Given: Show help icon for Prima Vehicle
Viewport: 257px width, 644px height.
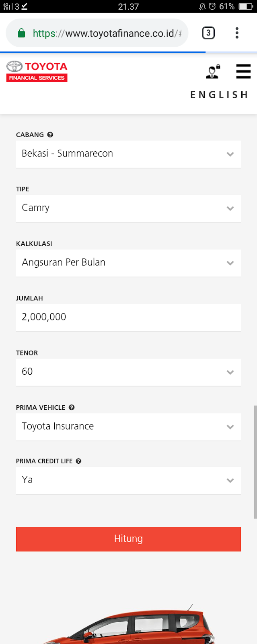Looking at the screenshot, I should (x=72, y=407).
